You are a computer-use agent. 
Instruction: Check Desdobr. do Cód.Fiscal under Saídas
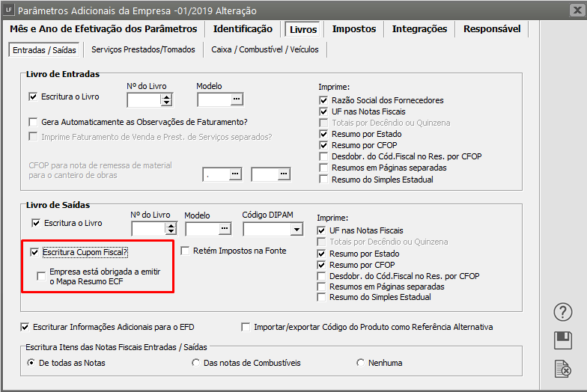coord(321,276)
